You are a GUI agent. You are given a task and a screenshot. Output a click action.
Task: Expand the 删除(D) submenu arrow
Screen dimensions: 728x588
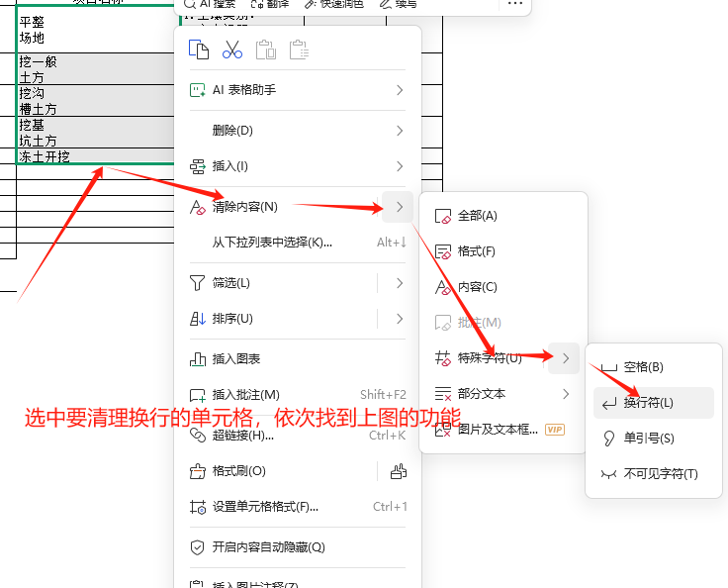[x=400, y=131]
